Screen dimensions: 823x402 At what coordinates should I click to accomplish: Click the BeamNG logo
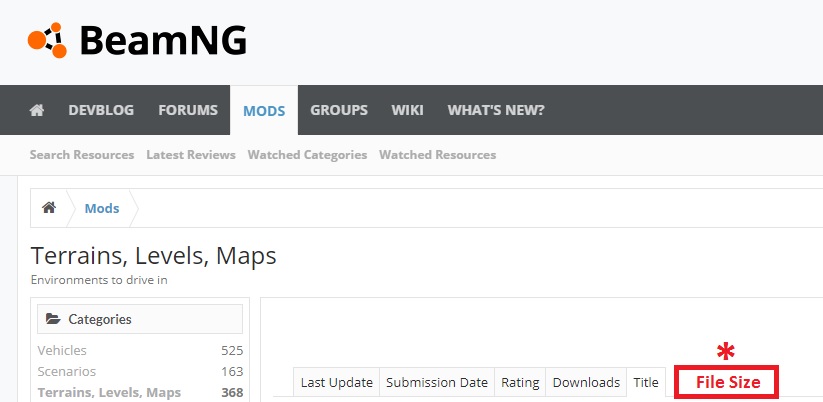137,40
